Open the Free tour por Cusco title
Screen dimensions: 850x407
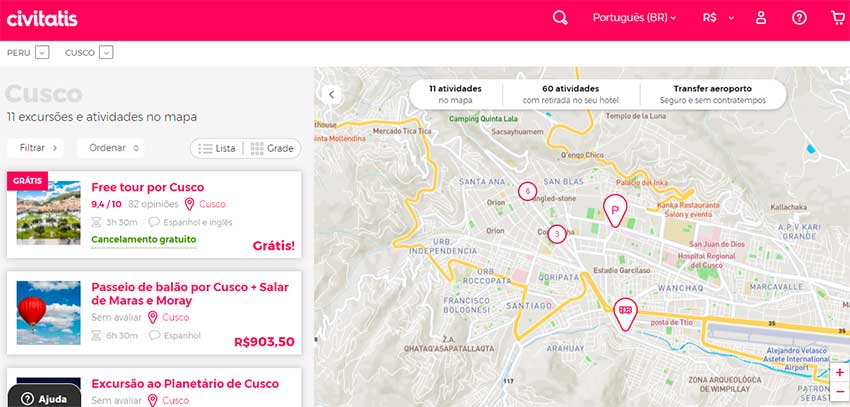[147, 188]
